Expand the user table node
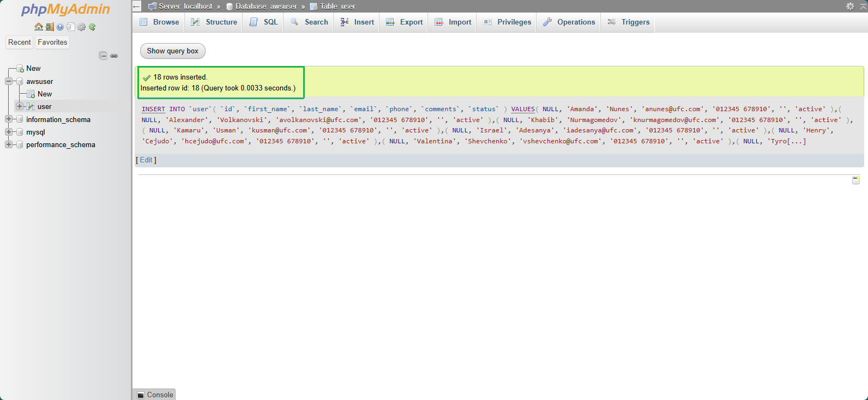 click(x=20, y=106)
